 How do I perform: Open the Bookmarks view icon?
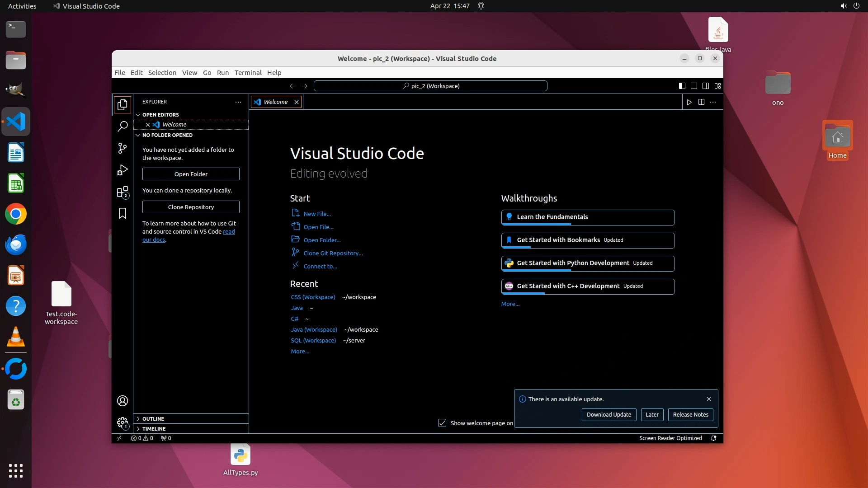click(x=123, y=213)
